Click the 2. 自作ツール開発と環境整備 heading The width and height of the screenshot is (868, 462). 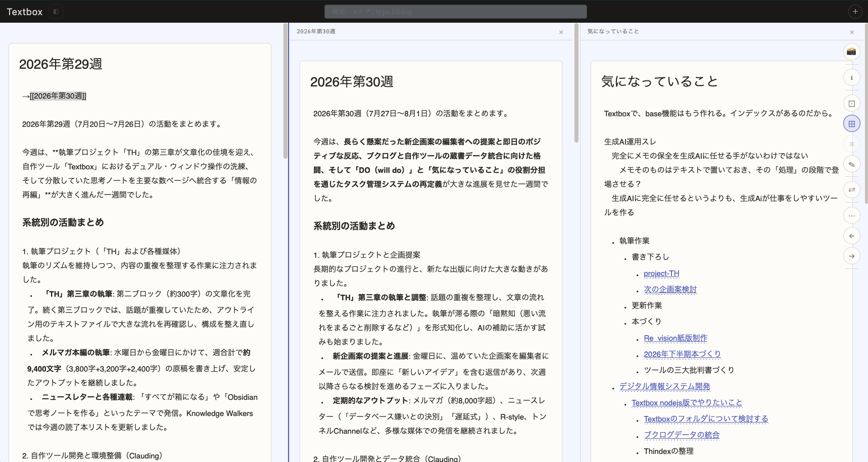[92, 456]
